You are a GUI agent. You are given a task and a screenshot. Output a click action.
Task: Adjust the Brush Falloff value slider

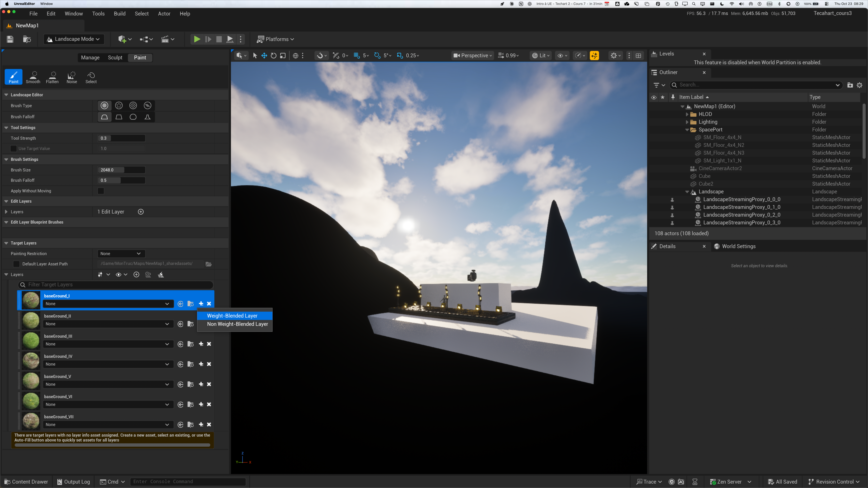coord(122,180)
